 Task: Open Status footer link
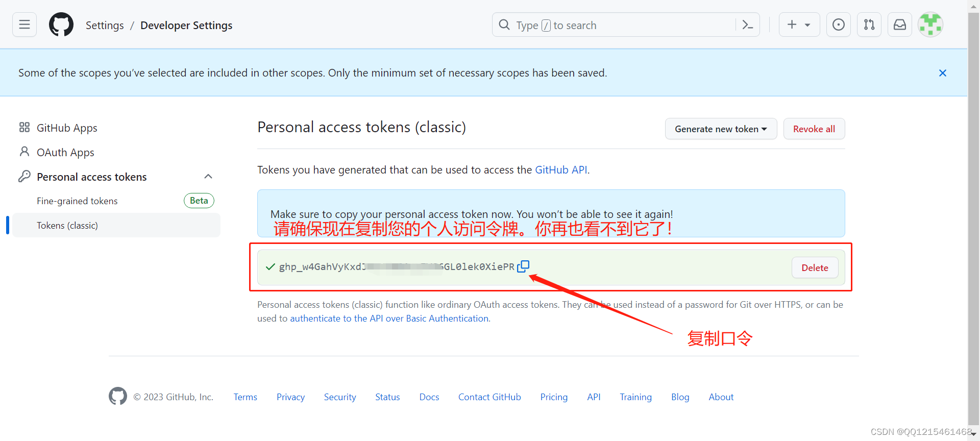[x=387, y=397]
